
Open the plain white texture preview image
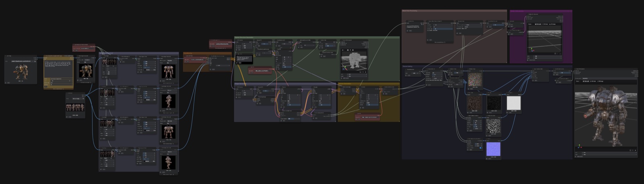pos(513,103)
